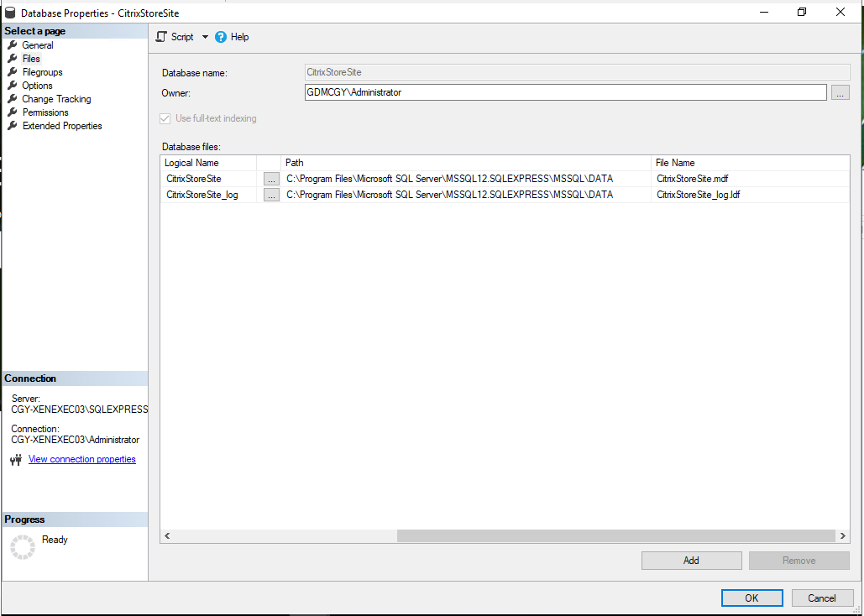
Task: Click the wrench icon beside General
Action: click(13, 44)
